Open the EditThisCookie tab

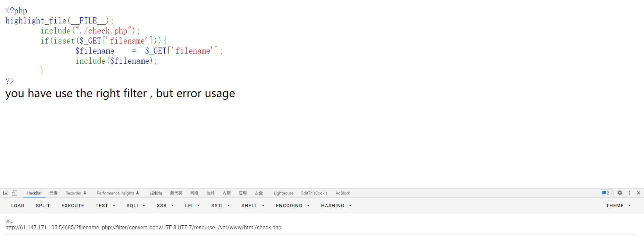[314, 193]
